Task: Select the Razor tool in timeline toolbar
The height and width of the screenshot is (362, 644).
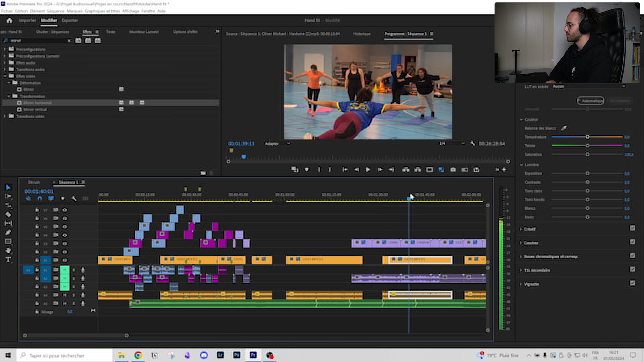Action: pyautogui.click(x=8, y=214)
